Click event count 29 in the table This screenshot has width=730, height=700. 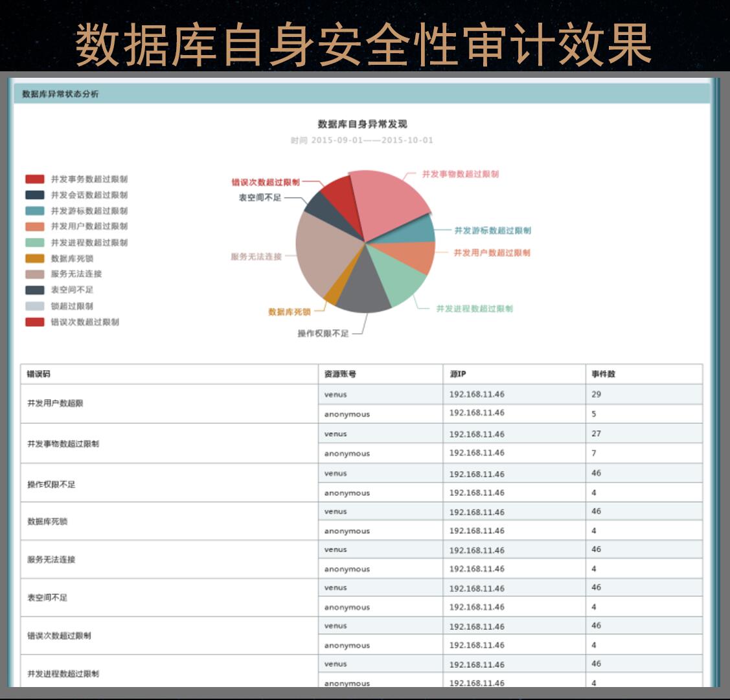pos(596,394)
